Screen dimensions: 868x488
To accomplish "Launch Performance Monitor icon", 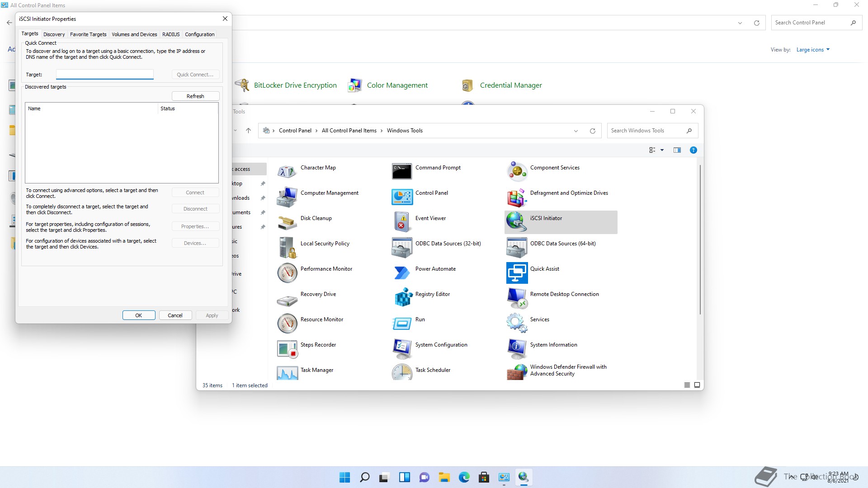I will 287,273.
